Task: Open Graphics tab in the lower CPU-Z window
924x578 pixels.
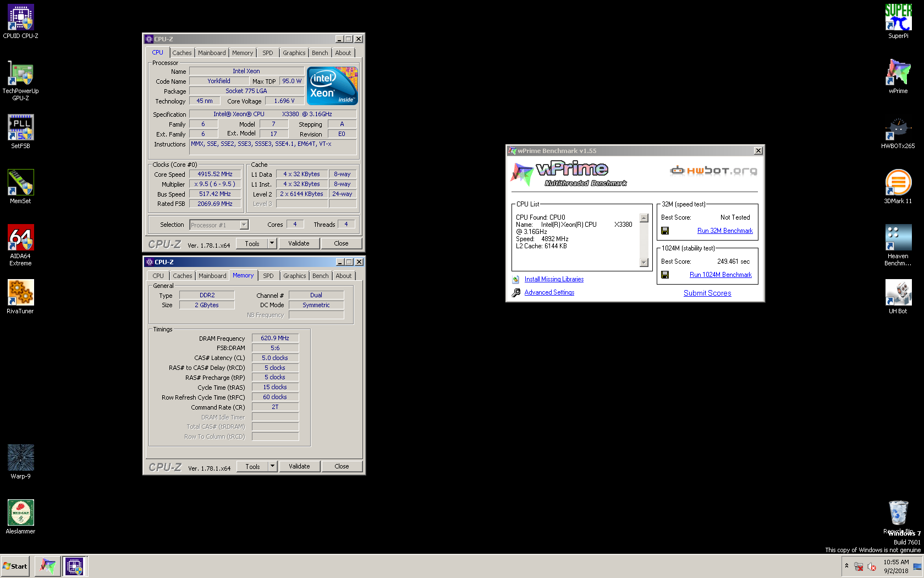Action: click(295, 276)
